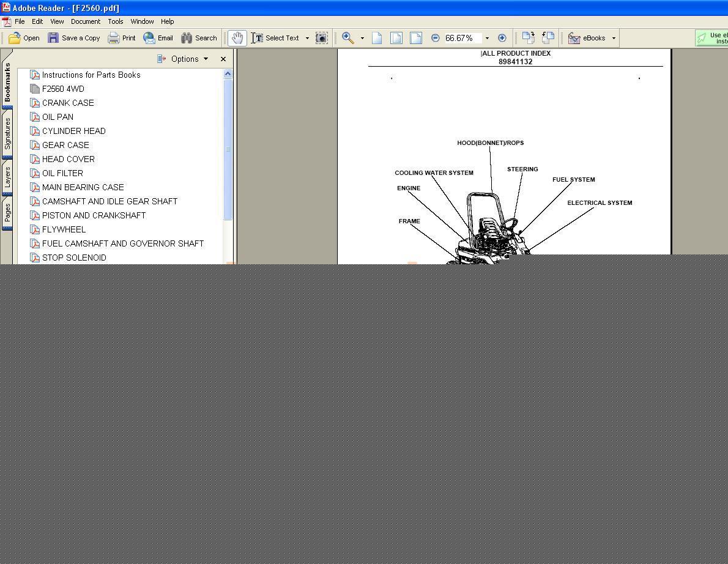Click the Save a Copy button
The width and height of the screenshot is (728, 564).
pyautogui.click(x=74, y=38)
